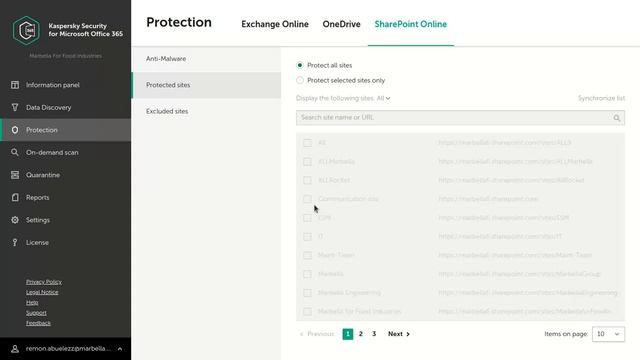Switch to the Exchange Online tab
The image size is (640, 360).
[x=275, y=24]
